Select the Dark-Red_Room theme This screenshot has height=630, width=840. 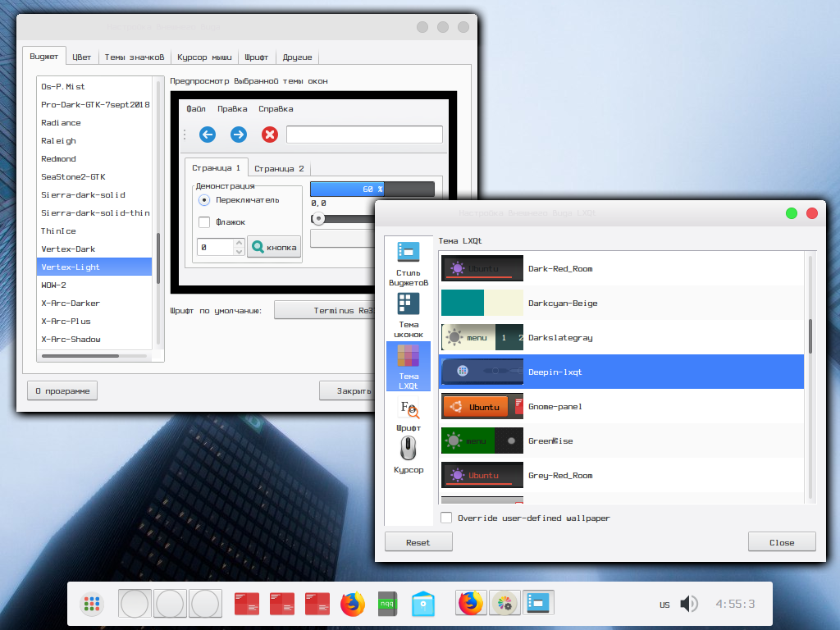[622, 268]
